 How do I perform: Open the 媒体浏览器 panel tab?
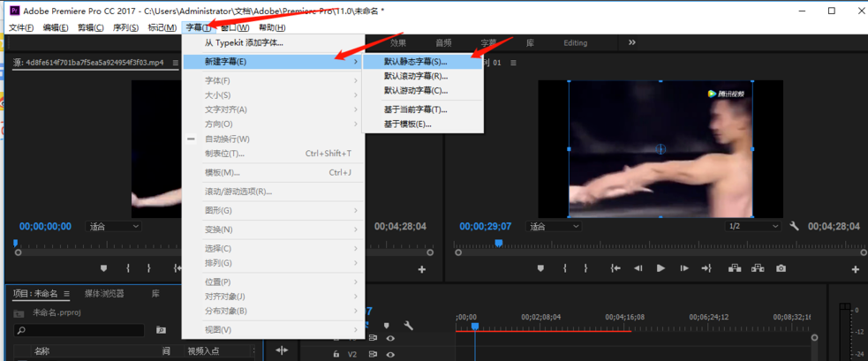coord(104,293)
